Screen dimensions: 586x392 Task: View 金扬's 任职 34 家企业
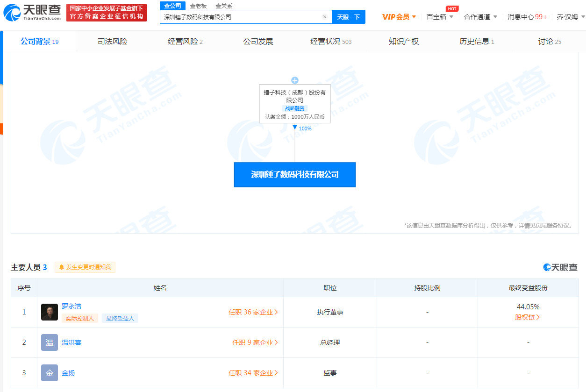coord(253,373)
